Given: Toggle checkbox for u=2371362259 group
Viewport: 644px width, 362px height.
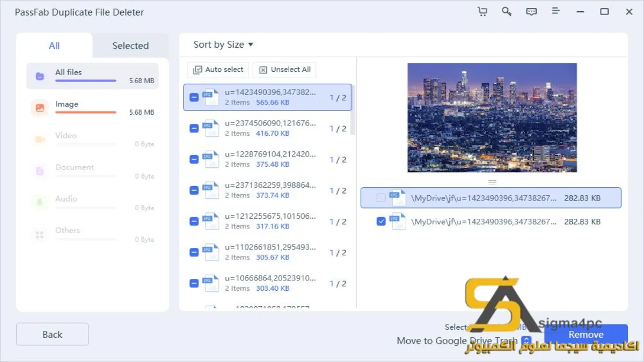Looking at the screenshot, I should (194, 191).
